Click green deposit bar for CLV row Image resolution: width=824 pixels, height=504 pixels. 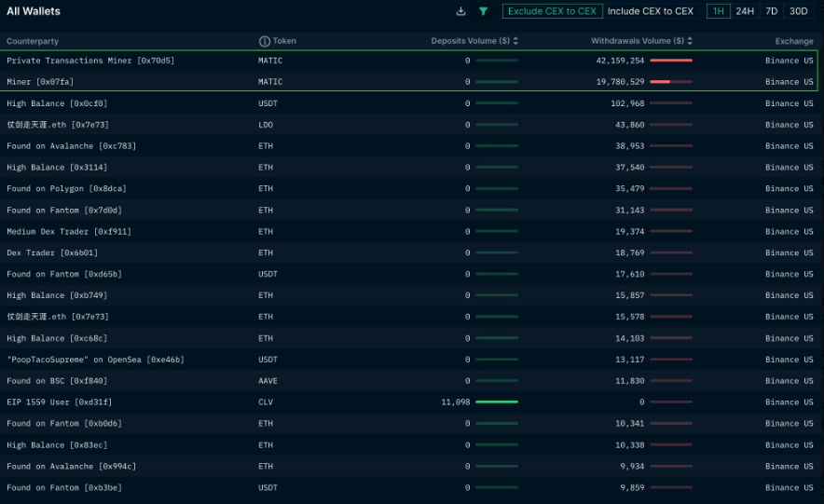pyautogui.click(x=497, y=402)
